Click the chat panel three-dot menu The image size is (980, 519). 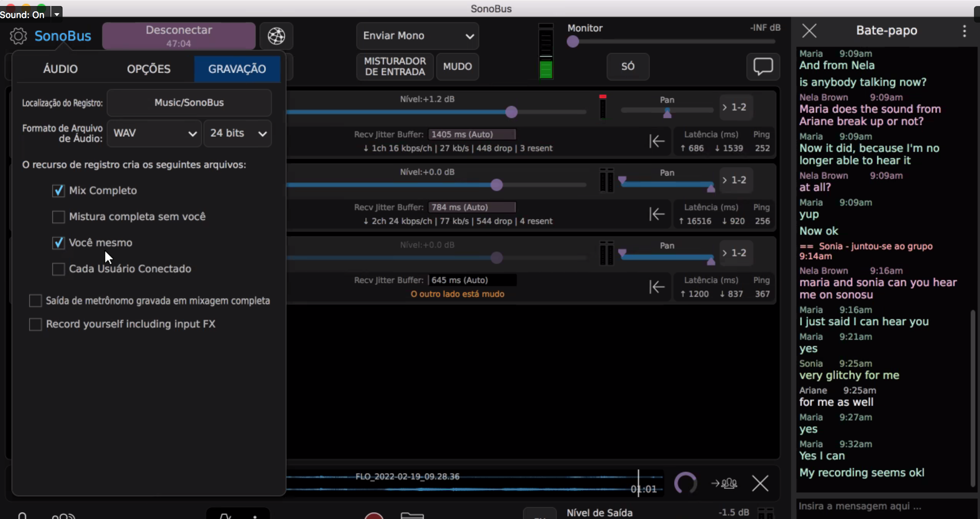click(964, 31)
